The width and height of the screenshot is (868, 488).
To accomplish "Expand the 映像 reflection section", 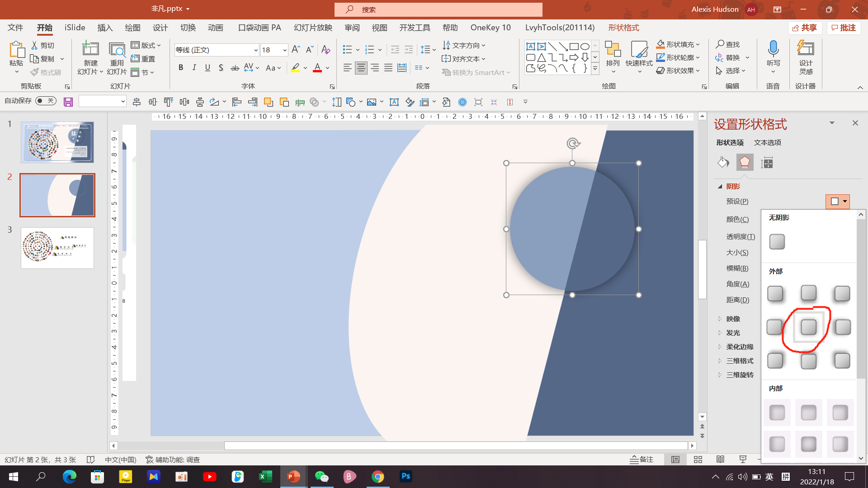I will point(733,319).
